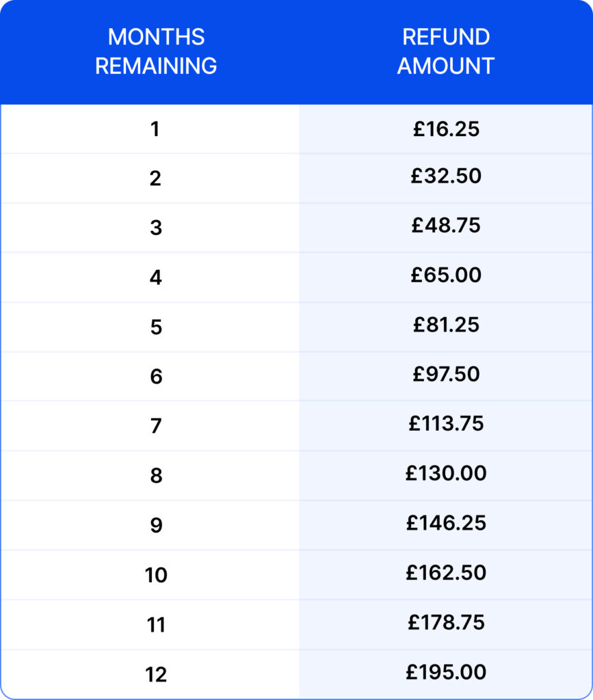
Task: Click the Months Remaining column header
Action: (156, 51)
